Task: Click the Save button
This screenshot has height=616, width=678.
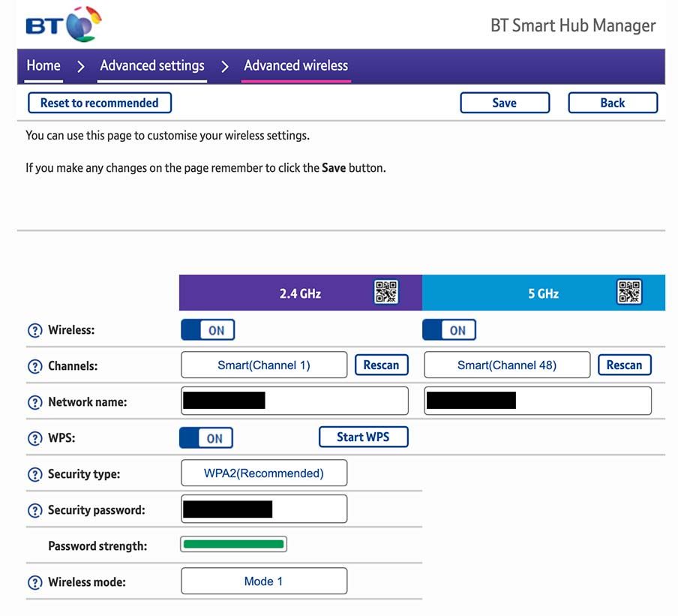Action: (504, 103)
